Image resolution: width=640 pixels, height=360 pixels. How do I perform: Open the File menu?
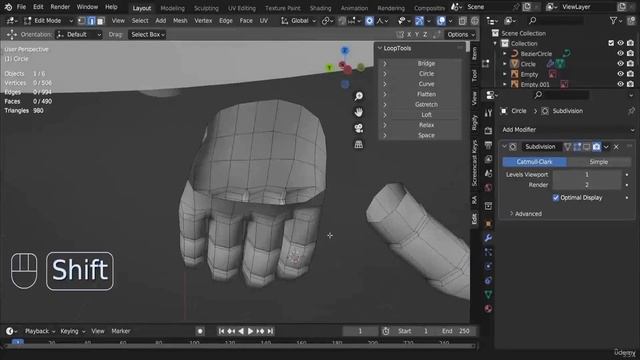(21, 7)
